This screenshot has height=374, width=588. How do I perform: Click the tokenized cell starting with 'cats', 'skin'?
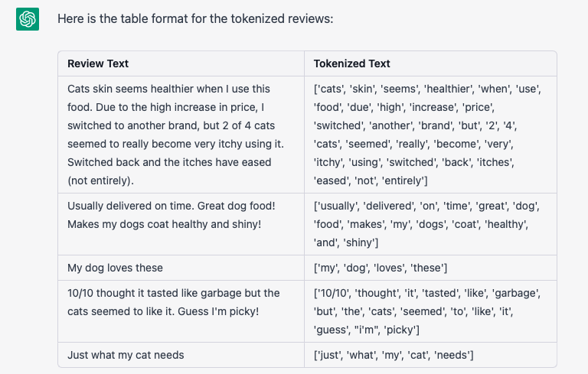click(430, 135)
